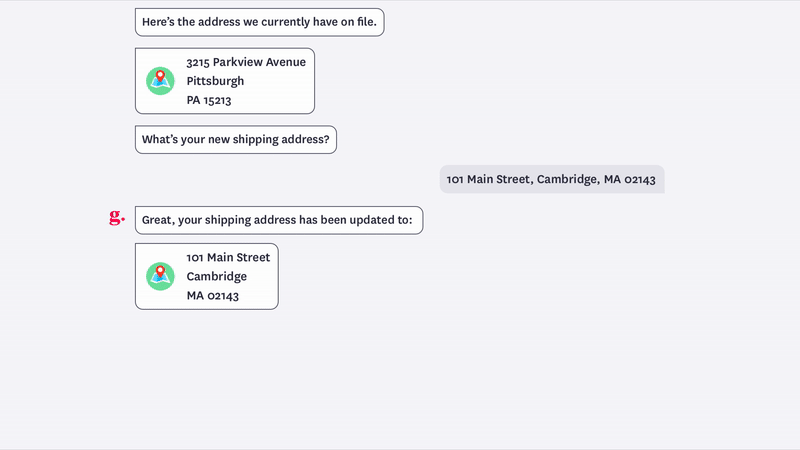800x450 pixels.
Task: Select the "Here's the address we currently have" bubble
Action: [260, 22]
